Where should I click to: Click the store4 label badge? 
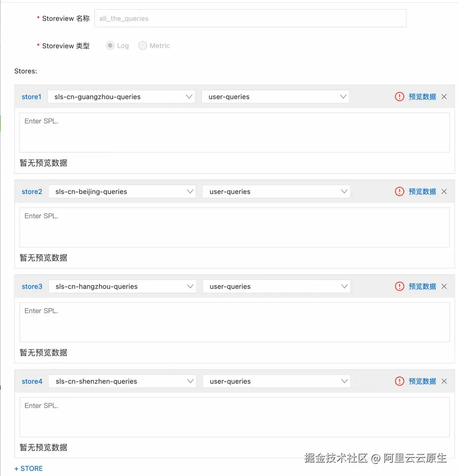coord(32,381)
